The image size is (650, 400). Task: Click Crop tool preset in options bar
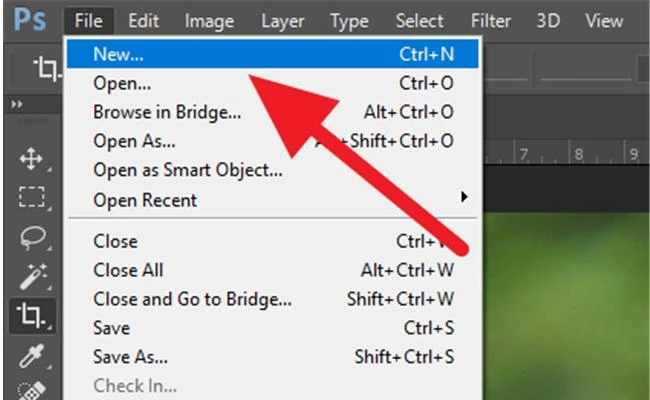46,67
